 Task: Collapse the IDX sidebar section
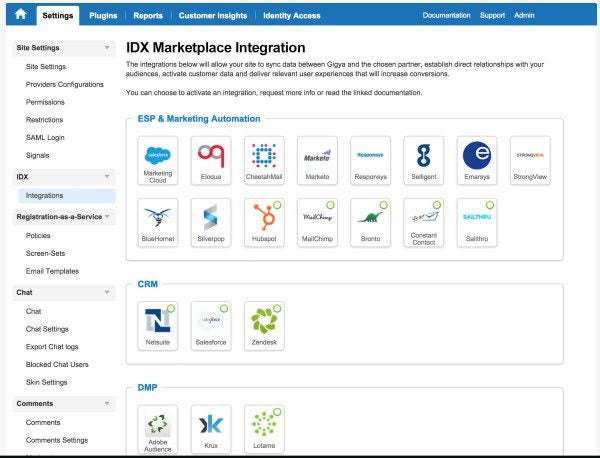107,176
